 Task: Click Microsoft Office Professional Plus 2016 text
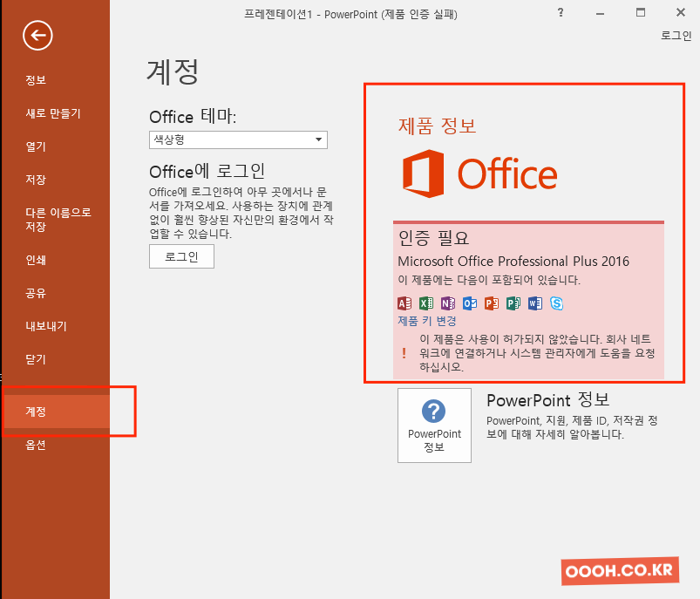pyautogui.click(x=513, y=261)
